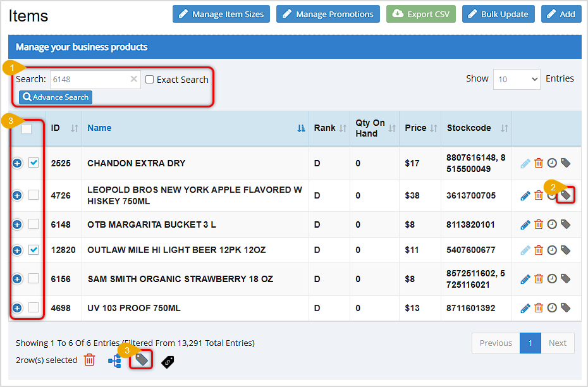Edit the CHANDON EXTRA DRY item
The width and height of the screenshot is (588, 387).
(x=525, y=163)
